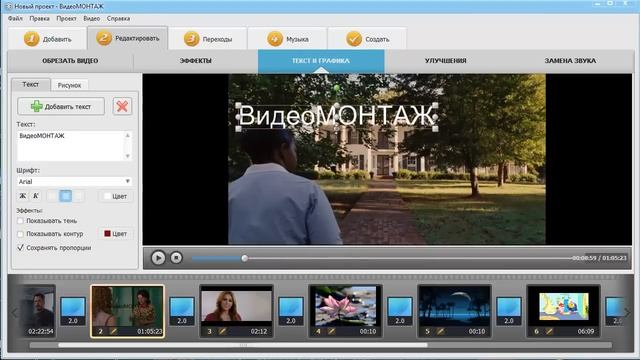Select the Рисунок sub-tab
The image size is (640, 360).
[x=69, y=85]
